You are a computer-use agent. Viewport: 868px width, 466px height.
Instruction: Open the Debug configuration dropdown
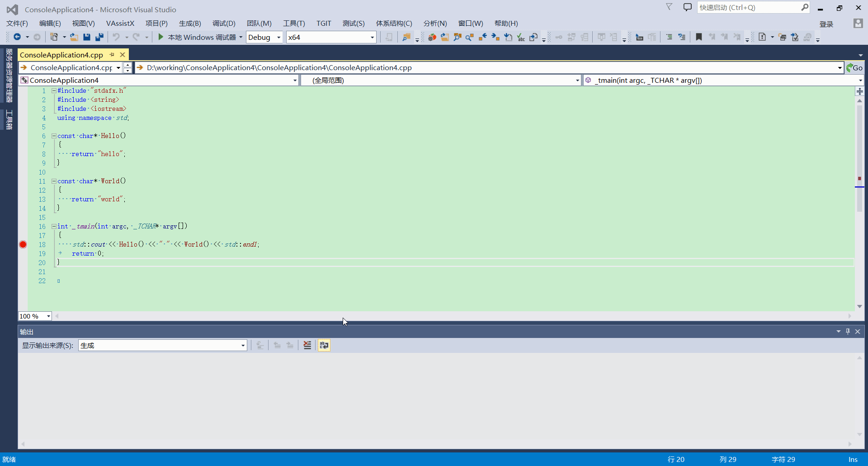click(264, 37)
